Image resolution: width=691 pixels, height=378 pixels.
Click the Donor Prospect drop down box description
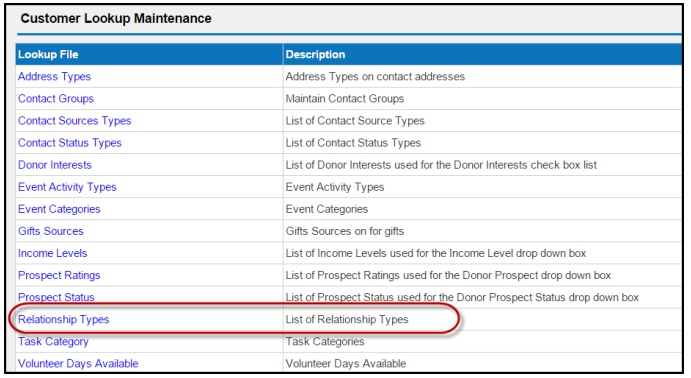[448, 275]
